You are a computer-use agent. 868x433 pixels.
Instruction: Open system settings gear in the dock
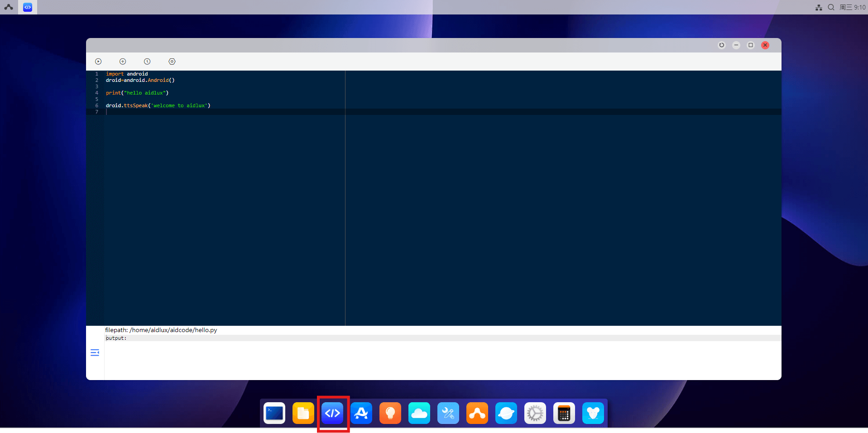pos(535,413)
